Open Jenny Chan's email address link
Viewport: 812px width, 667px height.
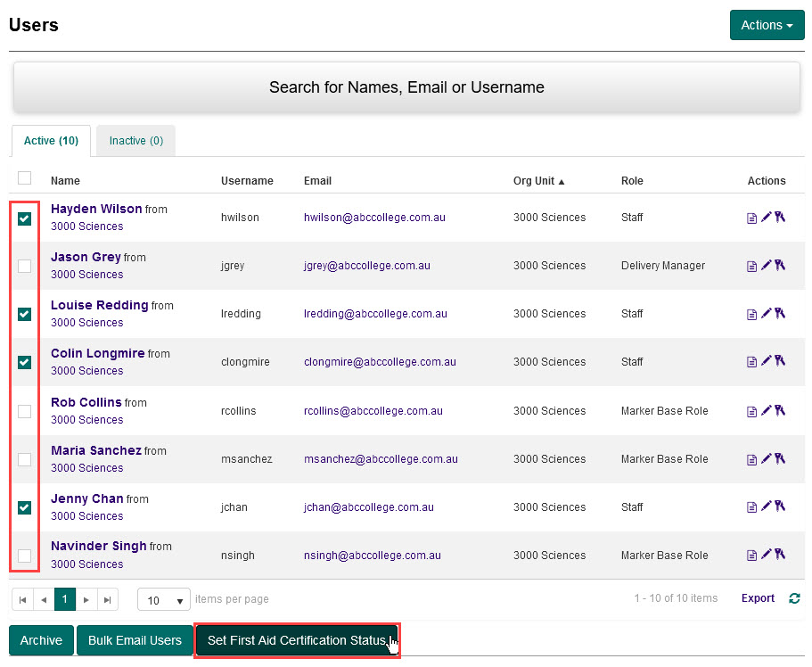pyautogui.click(x=369, y=507)
